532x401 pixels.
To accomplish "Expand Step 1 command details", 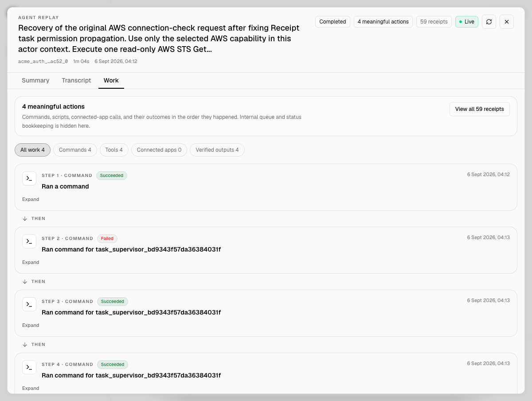I will click(x=31, y=199).
